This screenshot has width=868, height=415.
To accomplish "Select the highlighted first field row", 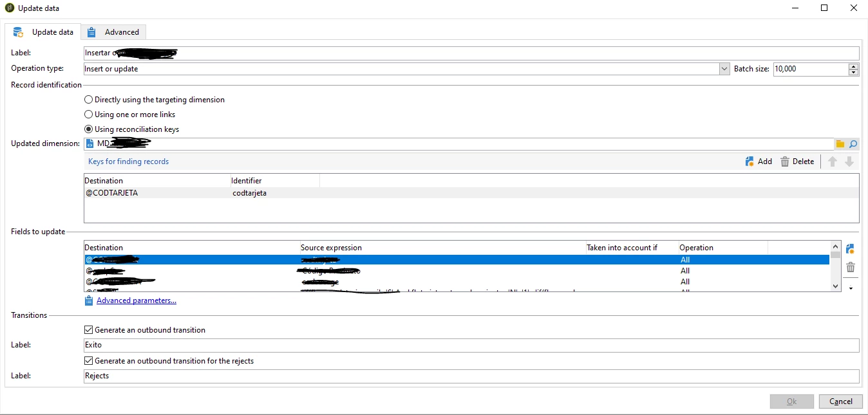I will pos(457,260).
